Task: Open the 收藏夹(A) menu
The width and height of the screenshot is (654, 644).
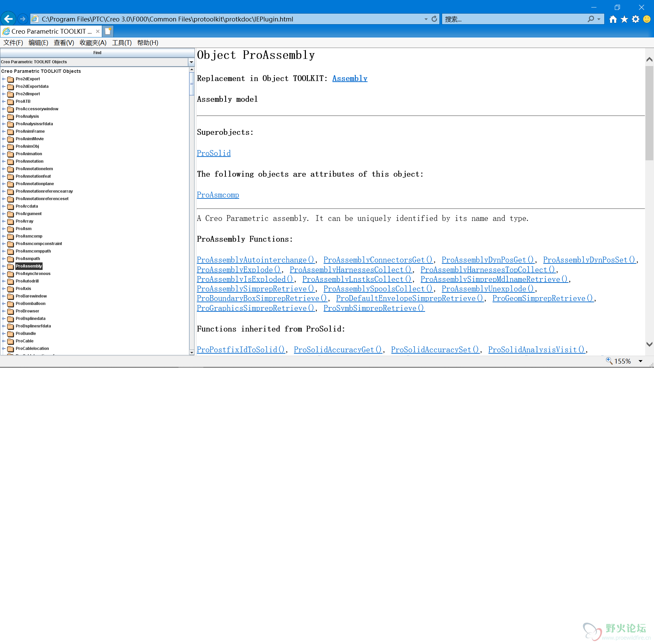Action: [x=93, y=43]
